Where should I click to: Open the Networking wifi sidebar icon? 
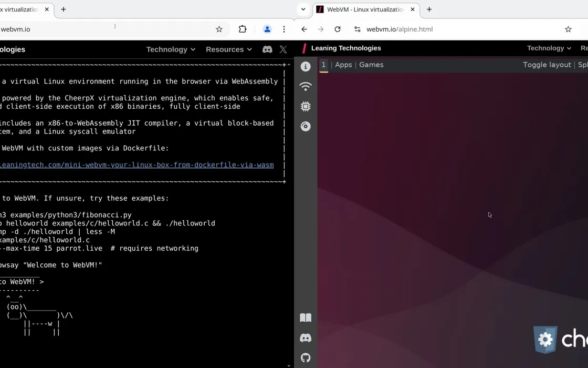306,86
